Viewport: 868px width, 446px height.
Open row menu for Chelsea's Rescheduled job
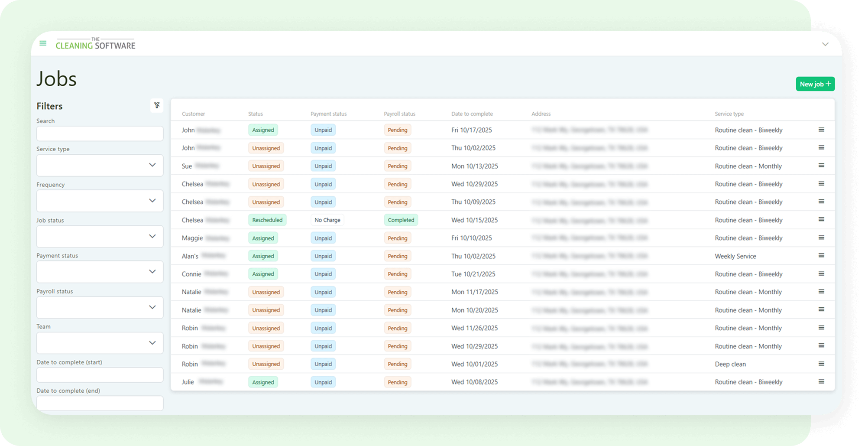click(x=821, y=220)
